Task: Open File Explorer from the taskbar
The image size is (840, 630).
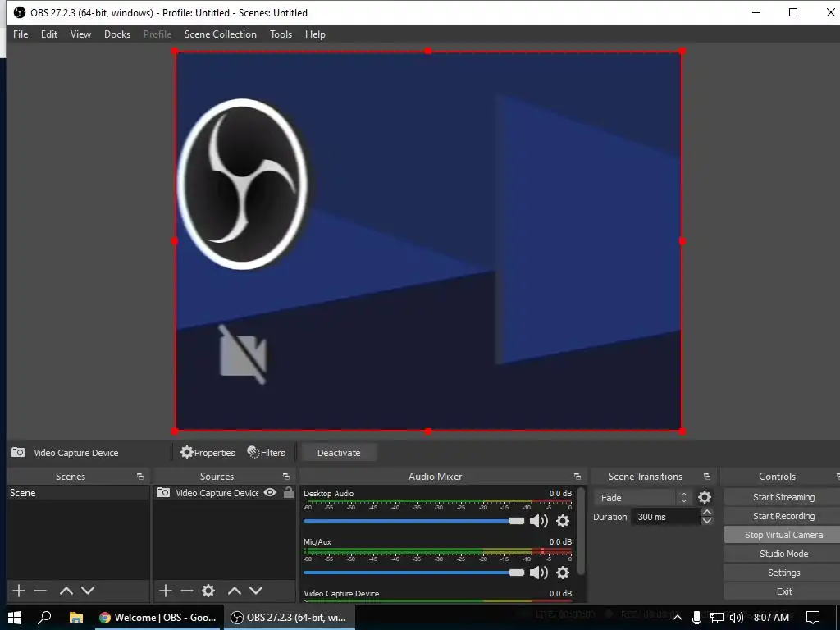Action: pyautogui.click(x=76, y=618)
